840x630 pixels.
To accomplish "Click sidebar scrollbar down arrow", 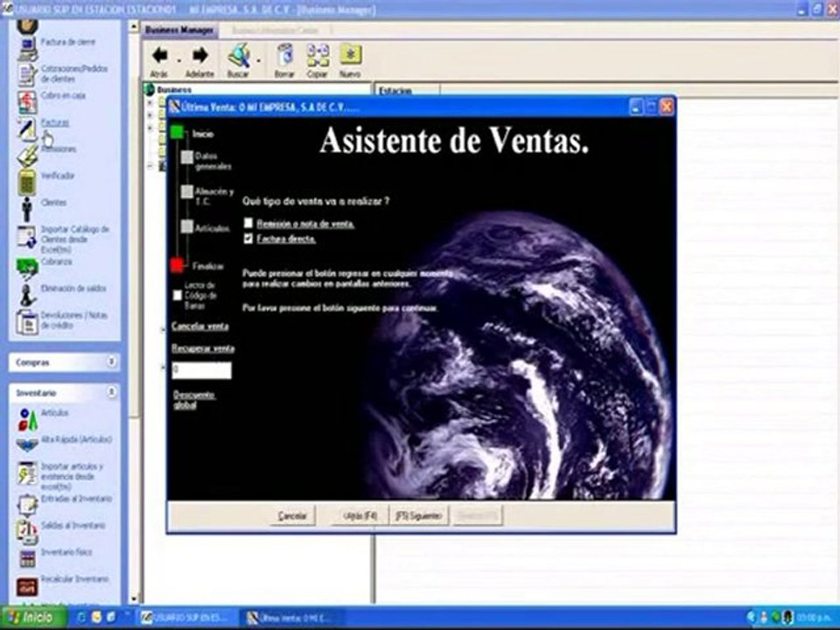I will [134, 598].
